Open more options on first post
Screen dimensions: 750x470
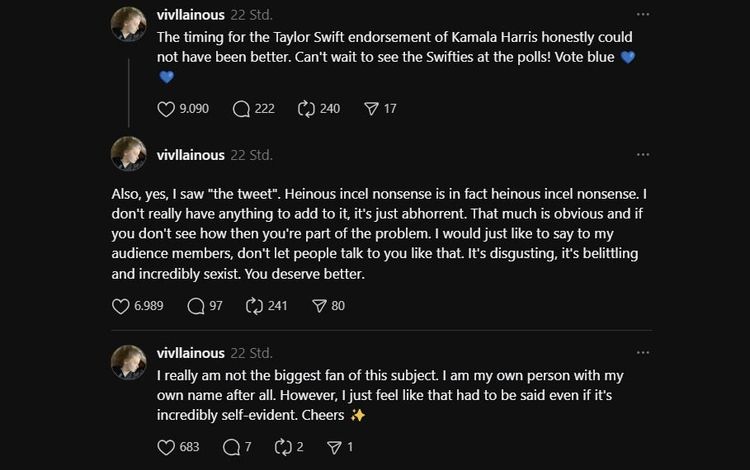[x=643, y=14]
